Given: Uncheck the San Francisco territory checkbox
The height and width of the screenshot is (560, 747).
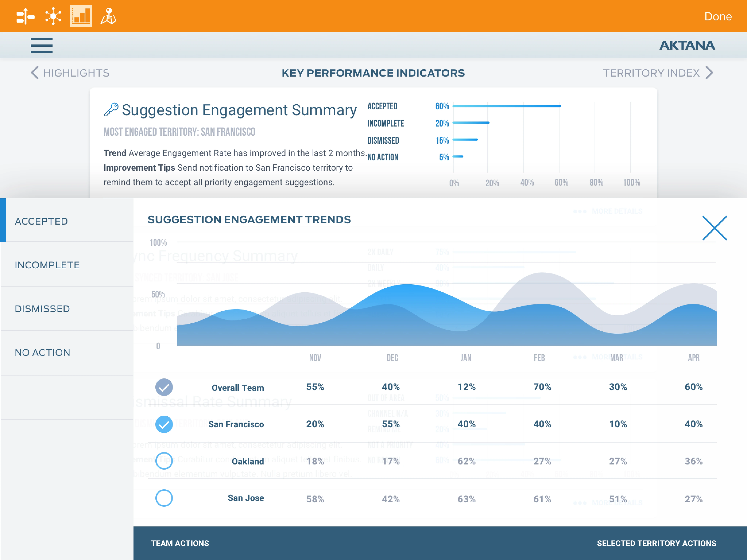Looking at the screenshot, I should (164, 424).
